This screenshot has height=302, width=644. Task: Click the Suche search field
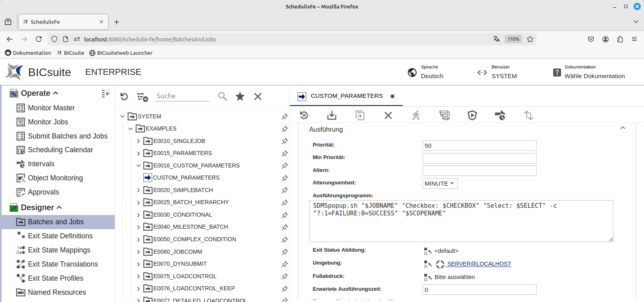(182, 96)
